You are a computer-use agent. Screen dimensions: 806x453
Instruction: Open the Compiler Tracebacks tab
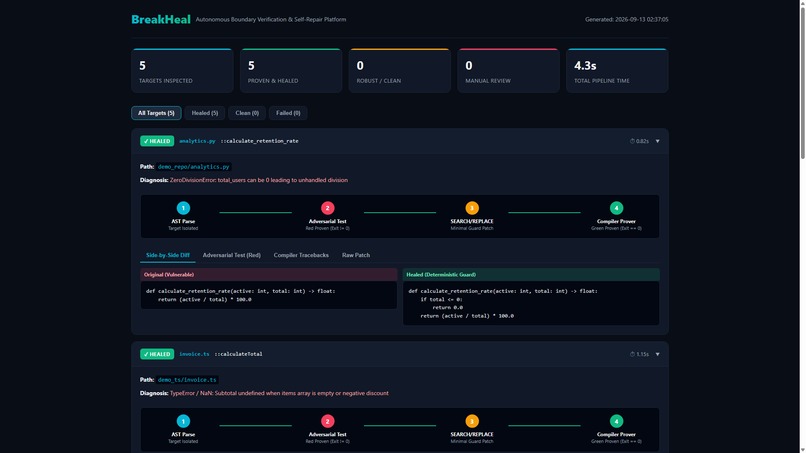pyautogui.click(x=301, y=255)
